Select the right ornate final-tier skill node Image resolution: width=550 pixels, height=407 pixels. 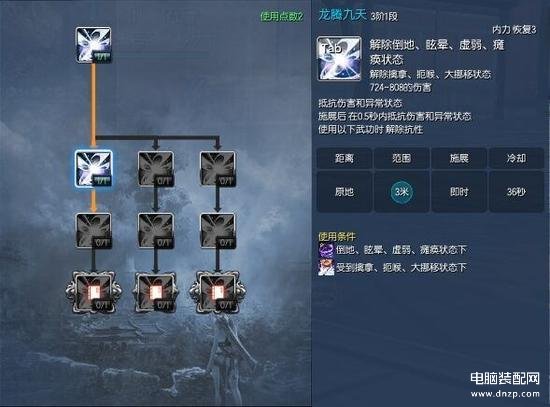tap(217, 292)
